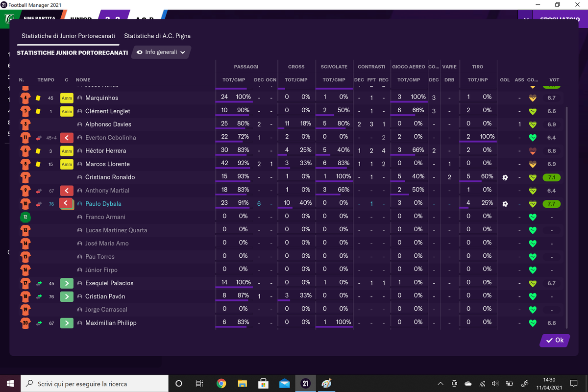
Task: Click Everton Cebolinha substituted-off red arrow
Action: pyautogui.click(x=67, y=138)
